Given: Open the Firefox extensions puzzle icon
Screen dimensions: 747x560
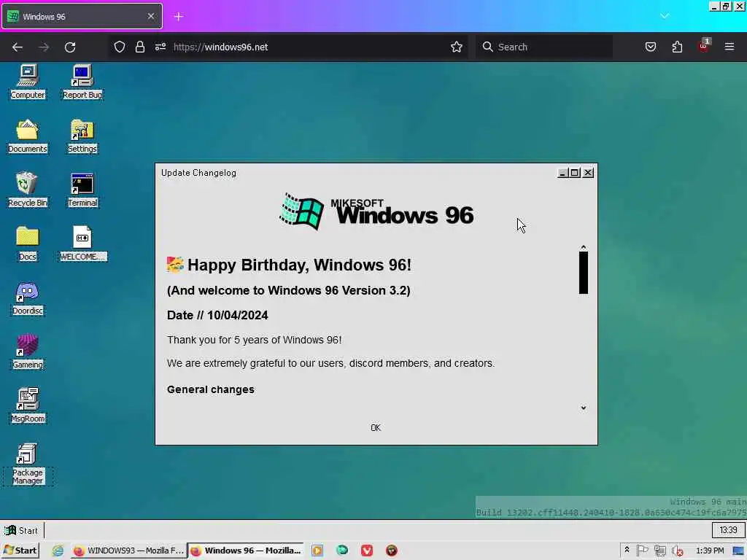Looking at the screenshot, I should point(677,47).
